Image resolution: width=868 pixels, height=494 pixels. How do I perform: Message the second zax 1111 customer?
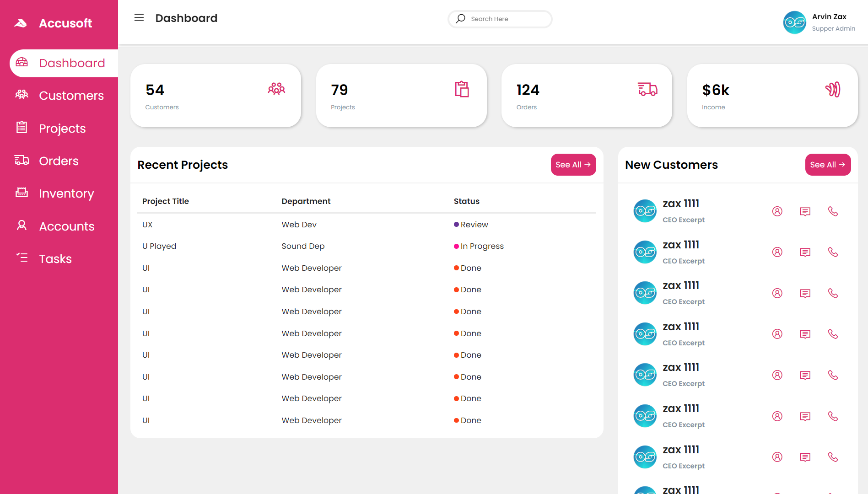[805, 252]
